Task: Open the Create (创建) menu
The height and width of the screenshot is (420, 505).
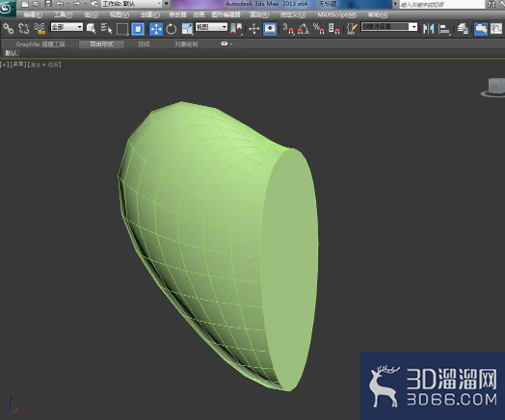Action: coord(150,14)
